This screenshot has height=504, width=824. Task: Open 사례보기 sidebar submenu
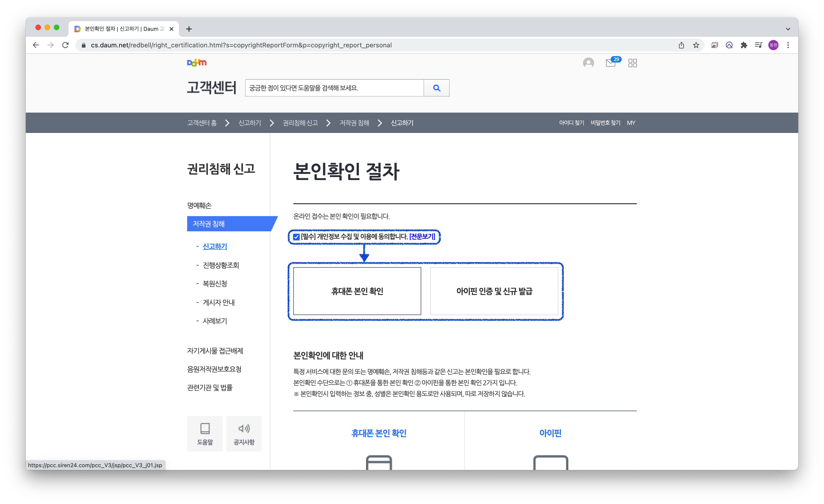215,321
